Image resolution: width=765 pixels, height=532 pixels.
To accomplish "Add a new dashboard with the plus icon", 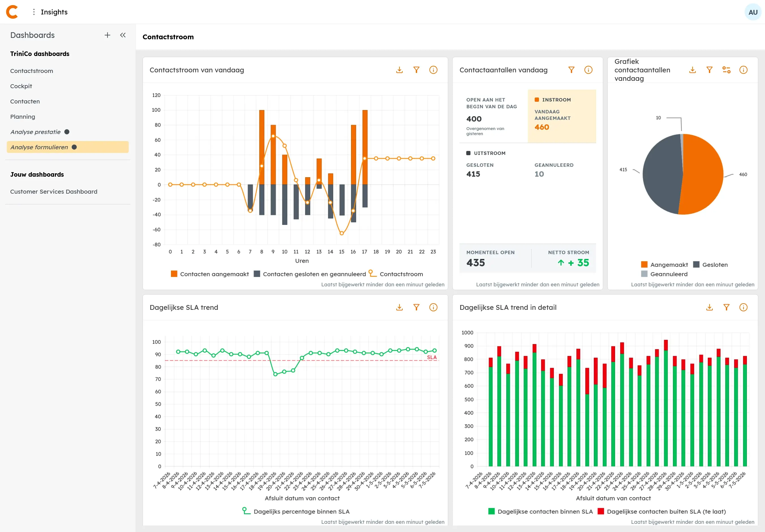I will coord(107,35).
